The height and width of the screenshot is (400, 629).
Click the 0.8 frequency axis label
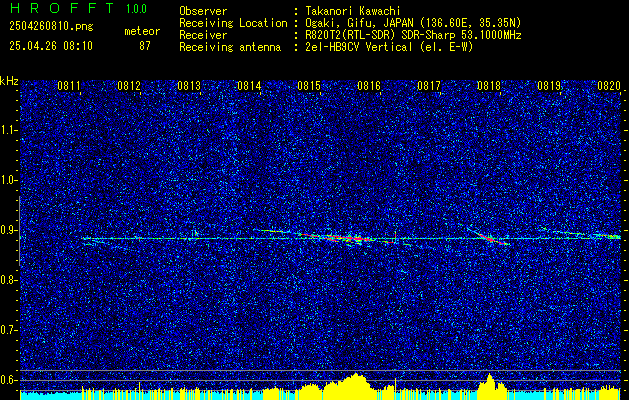coord(9,280)
